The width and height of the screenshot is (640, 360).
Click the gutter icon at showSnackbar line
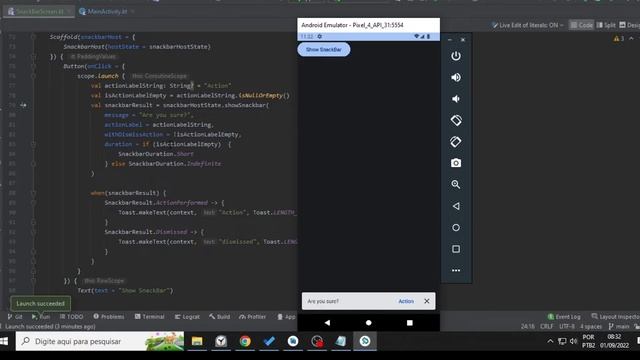click(23, 105)
